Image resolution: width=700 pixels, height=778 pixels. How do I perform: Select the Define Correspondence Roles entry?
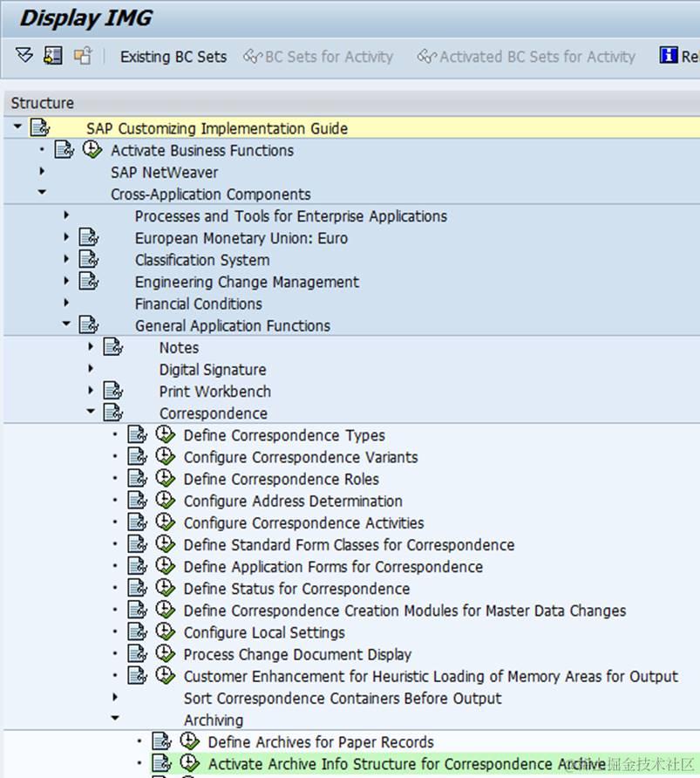coord(281,479)
